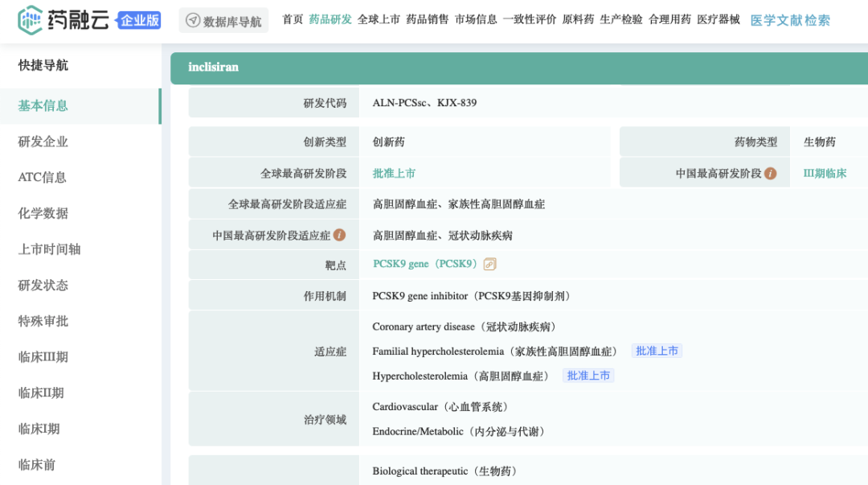Click the 批准上市 global stage link
This screenshot has height=485, width=868.
pyautogui.click(x=394, y=173)
